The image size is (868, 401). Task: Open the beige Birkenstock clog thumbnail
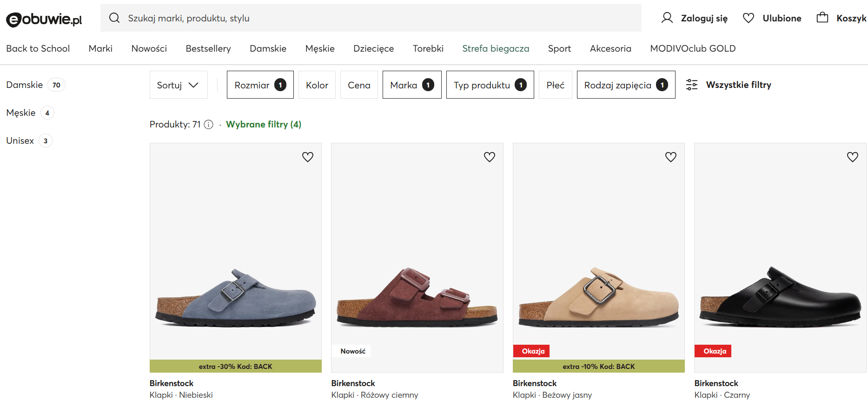point(599,258)
